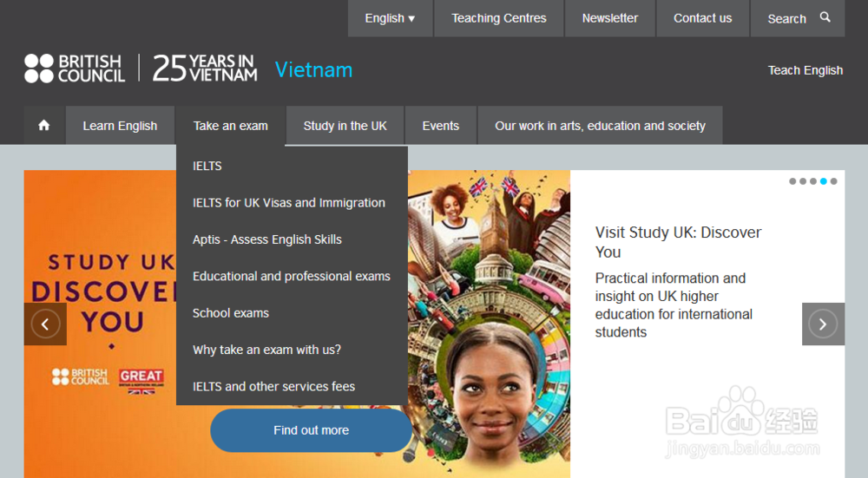868x478 pixels.
Task: Open IELTS and other services fees
Action: 273,387
